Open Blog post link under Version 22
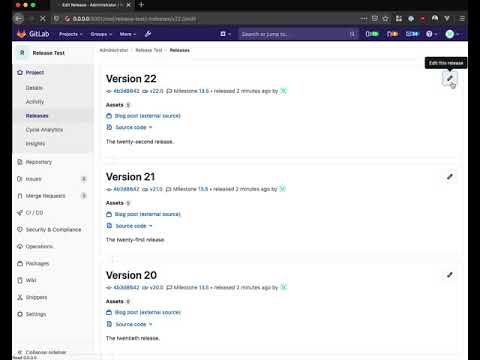Image resolution: width=480 pixels, height=360 pixels. point(147,116)
